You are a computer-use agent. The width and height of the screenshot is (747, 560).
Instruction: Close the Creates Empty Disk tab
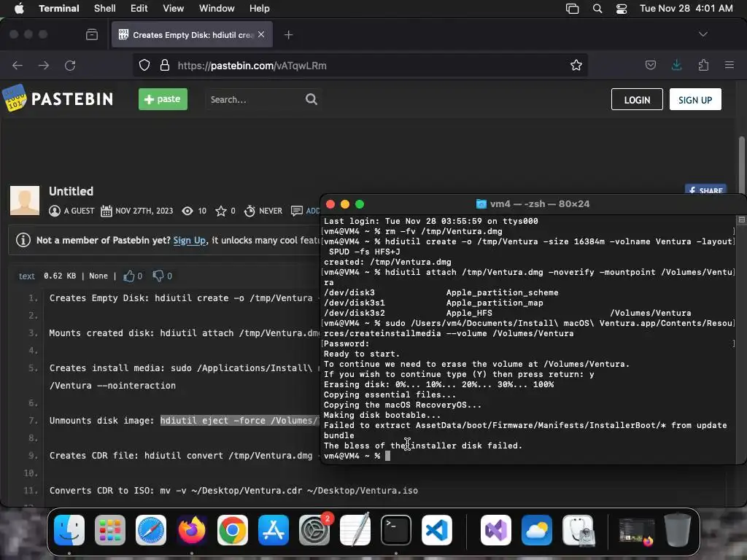pyautogui.click(x=261, y=34)
